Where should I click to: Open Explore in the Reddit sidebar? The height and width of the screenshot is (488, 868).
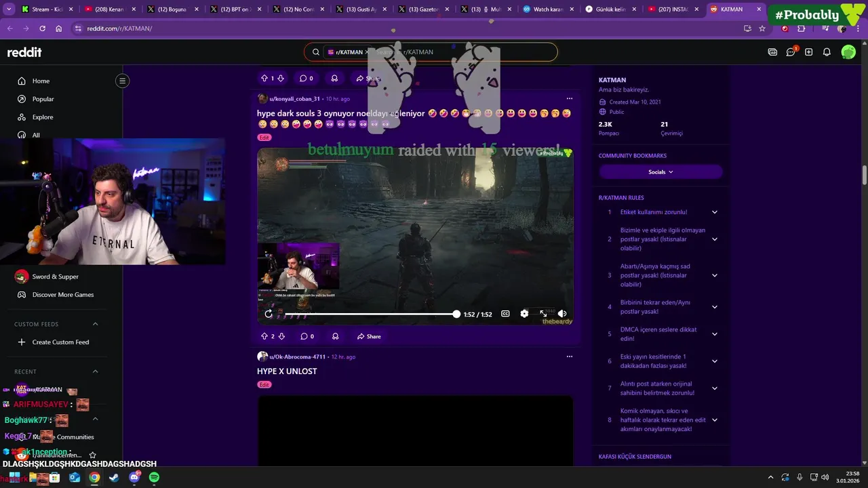42,117
